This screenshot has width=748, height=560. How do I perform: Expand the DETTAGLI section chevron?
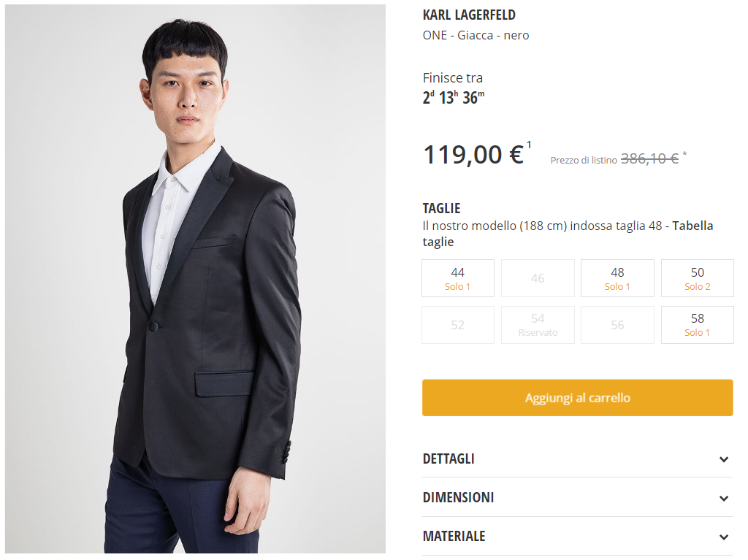pyautogui.click(x=723, y=459)
